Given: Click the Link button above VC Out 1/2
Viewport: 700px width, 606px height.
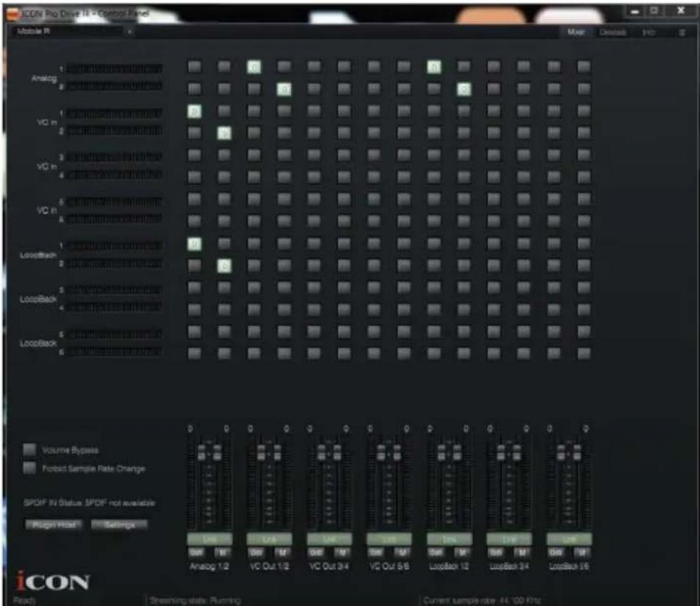Looking at the screenshot, I should (x=269, y=539).
